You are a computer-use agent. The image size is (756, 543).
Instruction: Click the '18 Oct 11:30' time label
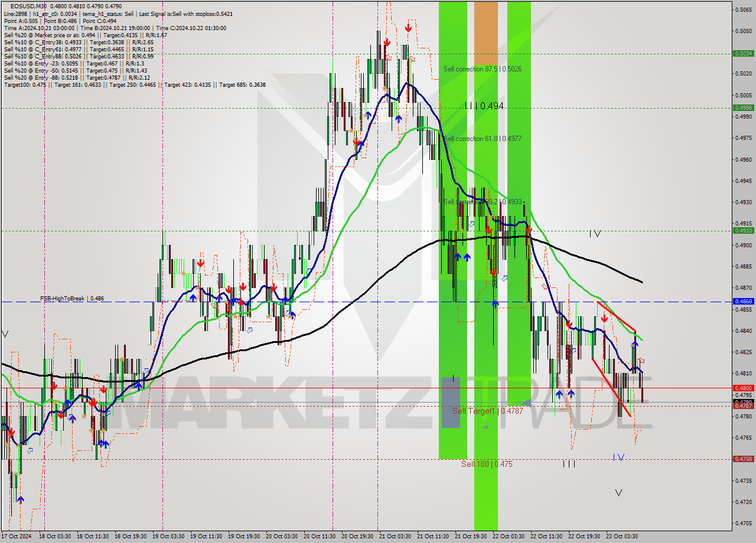tap(92, 537)
